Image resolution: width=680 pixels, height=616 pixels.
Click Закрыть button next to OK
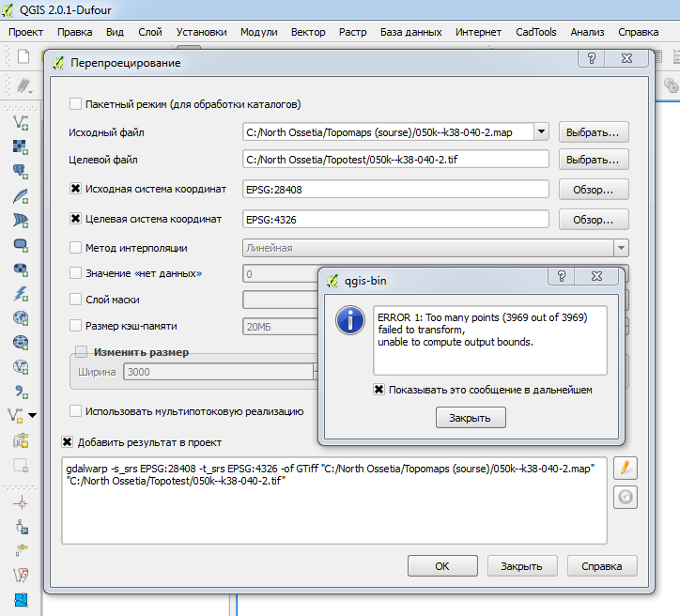(522, 565)
